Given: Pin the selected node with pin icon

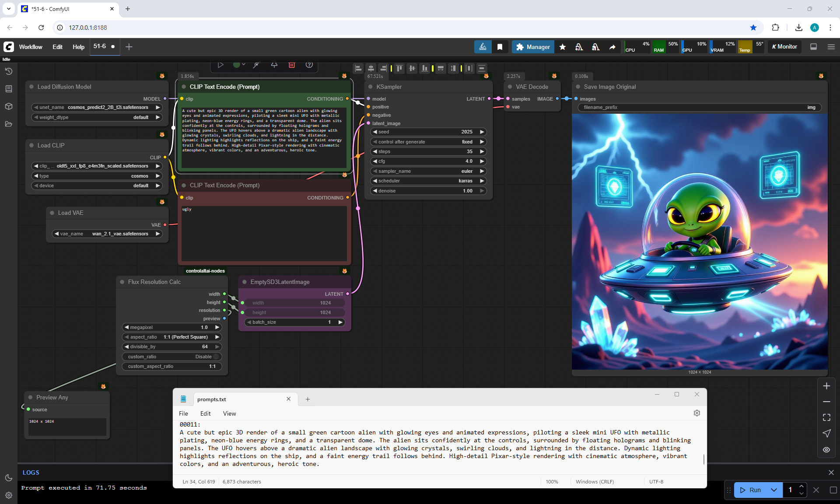Looking at the screenshot, I should pyautogui.click(x=274, y=65).
